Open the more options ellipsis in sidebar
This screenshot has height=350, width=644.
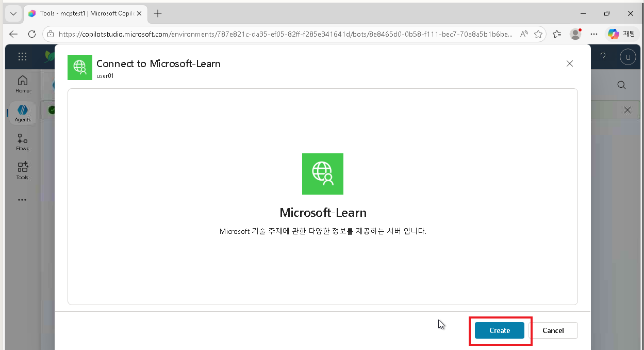click(x=22, y=200)
